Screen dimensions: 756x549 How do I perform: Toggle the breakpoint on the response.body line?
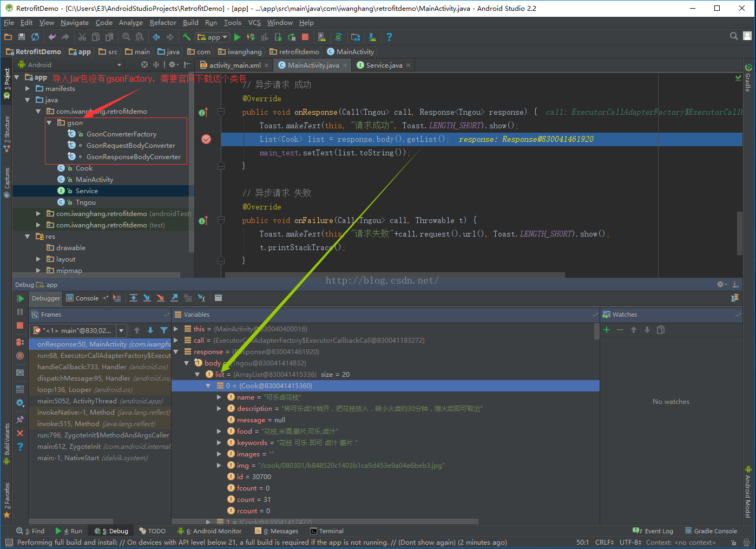pyautogui.click(x=206, y=139)
